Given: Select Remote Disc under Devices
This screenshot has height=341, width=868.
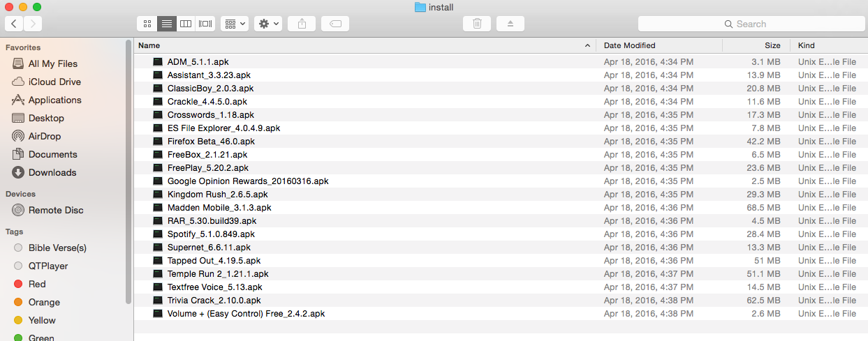Looking at the screenshot, I should (56, 210).
